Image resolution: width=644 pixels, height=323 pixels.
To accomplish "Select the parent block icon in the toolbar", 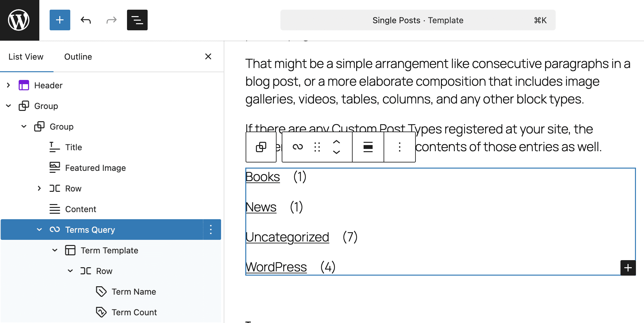I will click(x=261, y=147).
